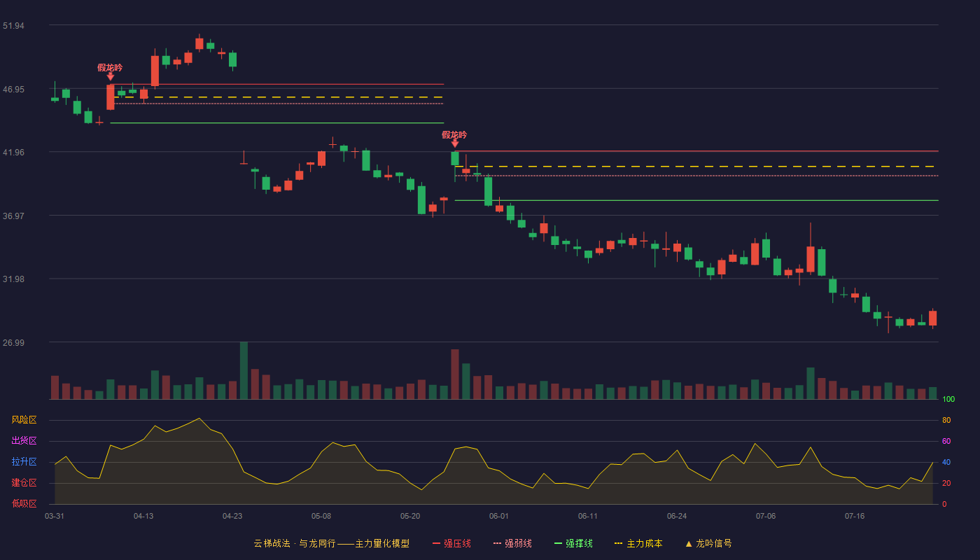Select the 26.99 price axis label
The height and width of the screenshot is (560, 980).
pos(13,342)
